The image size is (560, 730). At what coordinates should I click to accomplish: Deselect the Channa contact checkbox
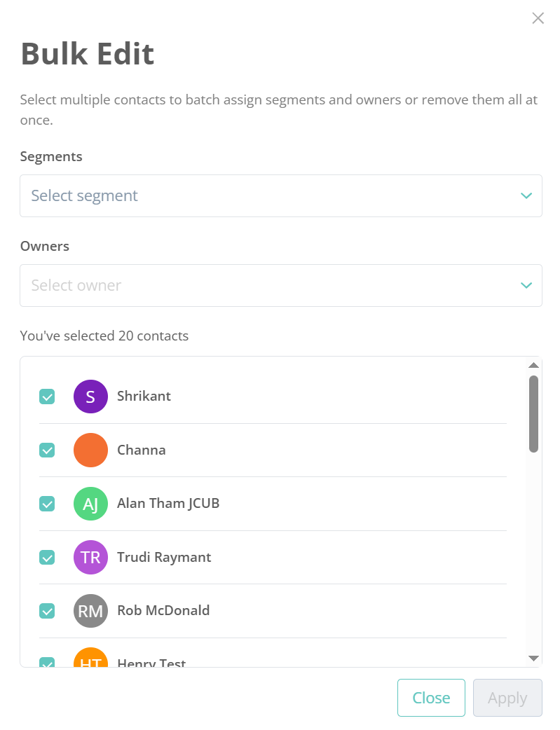(x=47, y=450)
